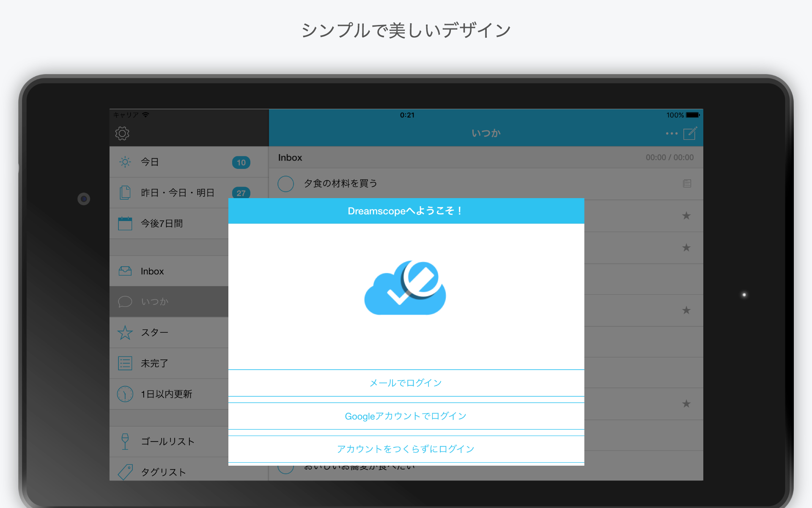The width and height of the screenshot is (812, 508).
Task: Click the 100% battery indicator
Action: [683, 115]
